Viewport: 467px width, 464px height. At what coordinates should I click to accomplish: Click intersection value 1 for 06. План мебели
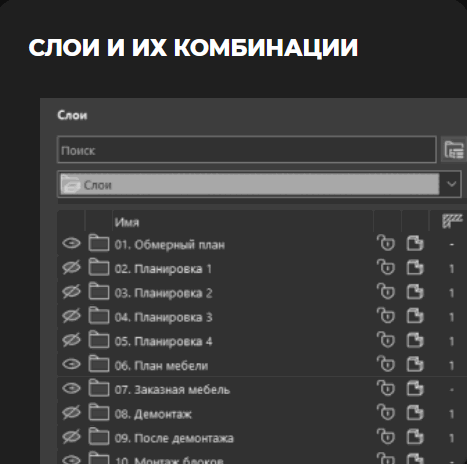452,366
